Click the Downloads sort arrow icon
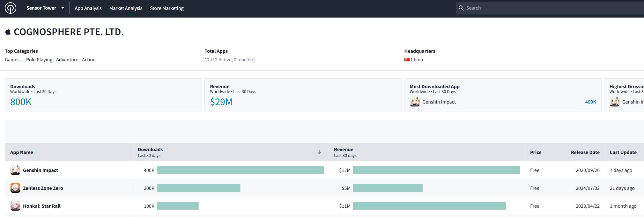This screenshot has width=644, height=217. coord(319,152)
